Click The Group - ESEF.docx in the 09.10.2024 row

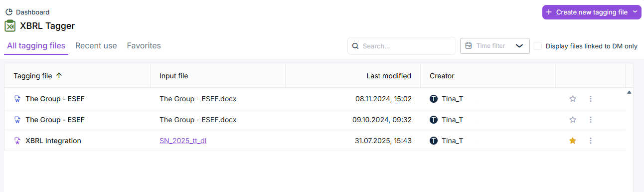pyautogui.click(x=198, y=120)
